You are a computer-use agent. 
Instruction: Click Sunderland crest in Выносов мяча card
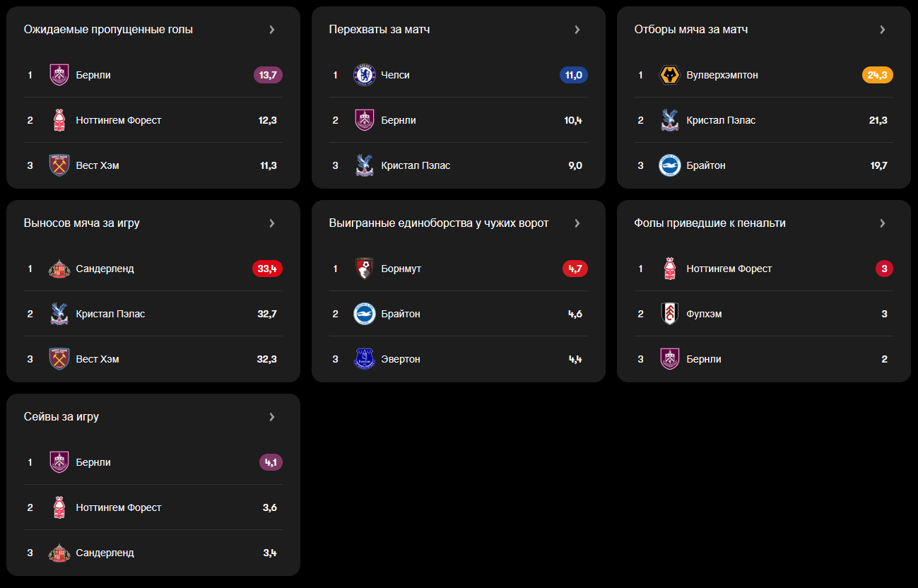[x=59, y=269]
